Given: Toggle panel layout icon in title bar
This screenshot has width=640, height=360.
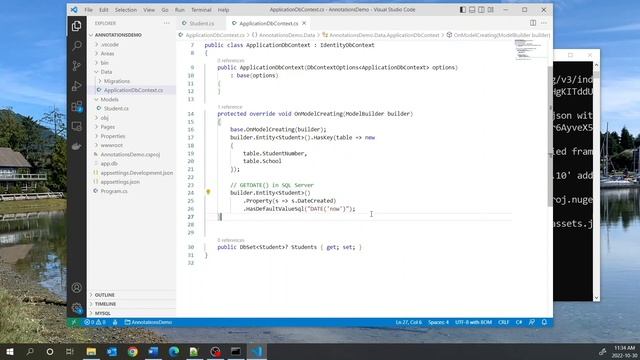Looking at the screenshot, I should pyautogui.click(x=472, y=10).
